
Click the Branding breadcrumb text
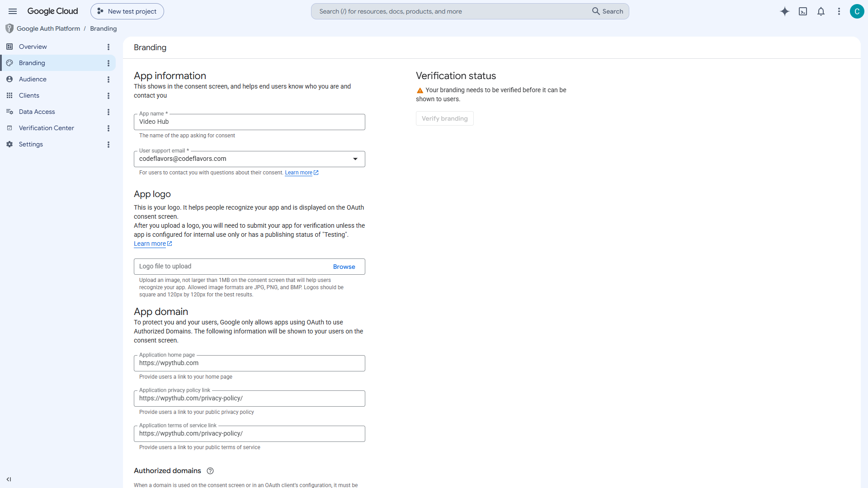(104, 28)
